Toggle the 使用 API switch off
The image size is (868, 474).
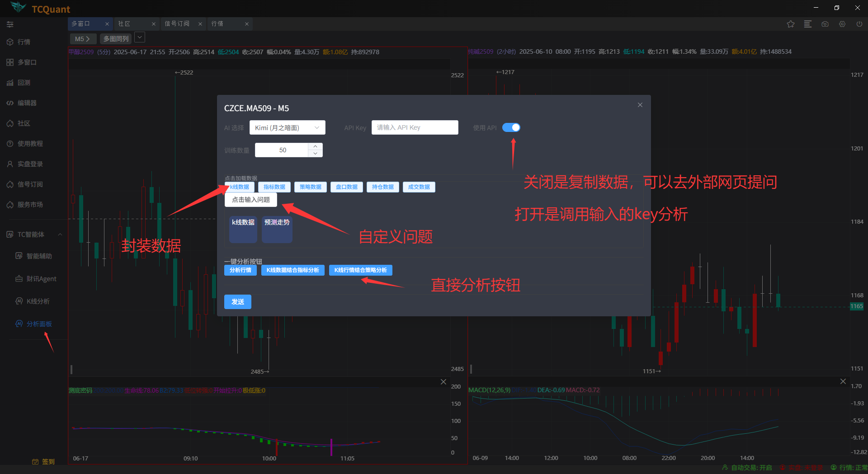[511, 127]
